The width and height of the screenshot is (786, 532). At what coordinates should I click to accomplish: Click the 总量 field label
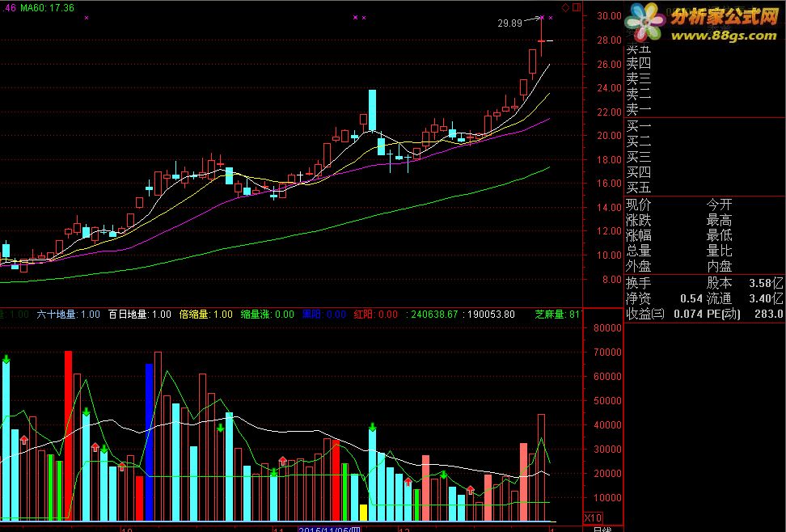pyautogui.click(x=638, y=250)
